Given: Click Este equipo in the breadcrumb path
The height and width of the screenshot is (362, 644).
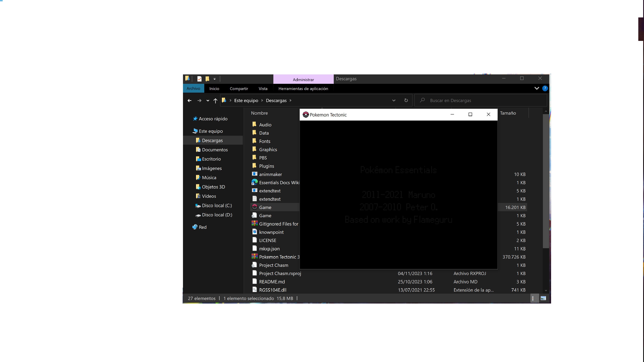Looking at the screenshot, I should (246, 100).
